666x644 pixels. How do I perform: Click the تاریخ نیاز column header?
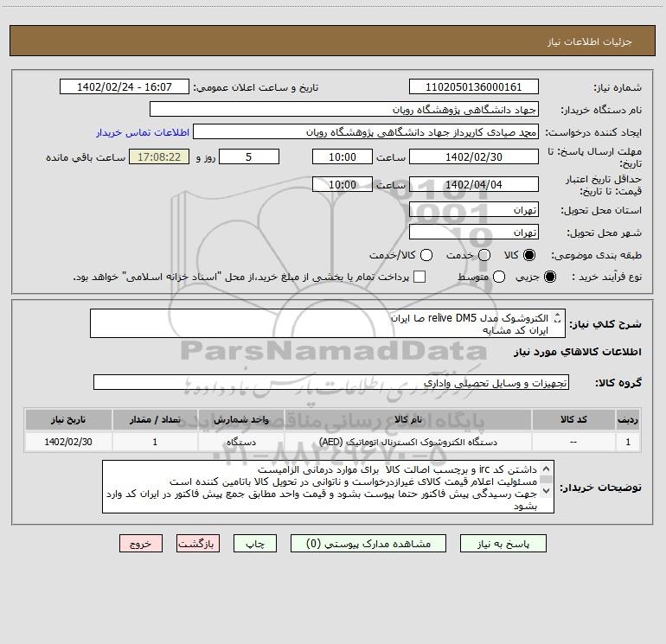point(68,420)
